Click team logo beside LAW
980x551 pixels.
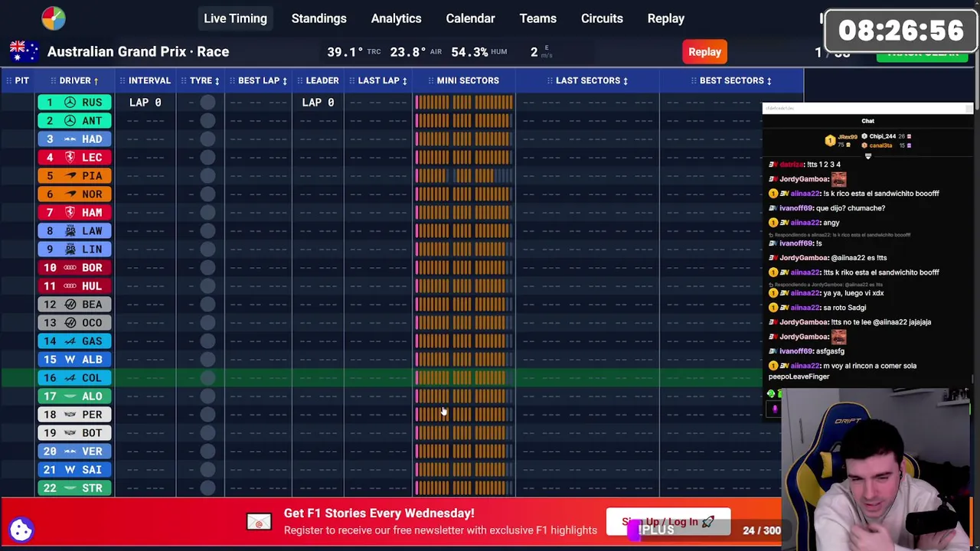(70, 231)
